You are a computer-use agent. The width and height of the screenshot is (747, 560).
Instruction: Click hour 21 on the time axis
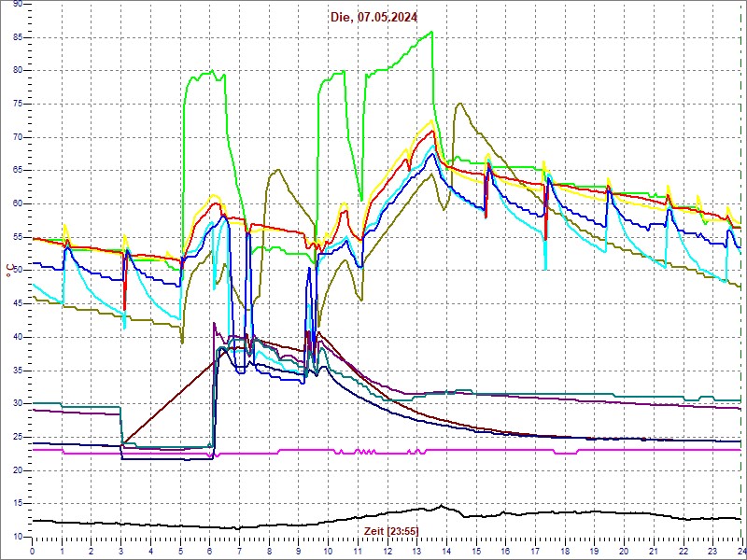pos(653,551)
